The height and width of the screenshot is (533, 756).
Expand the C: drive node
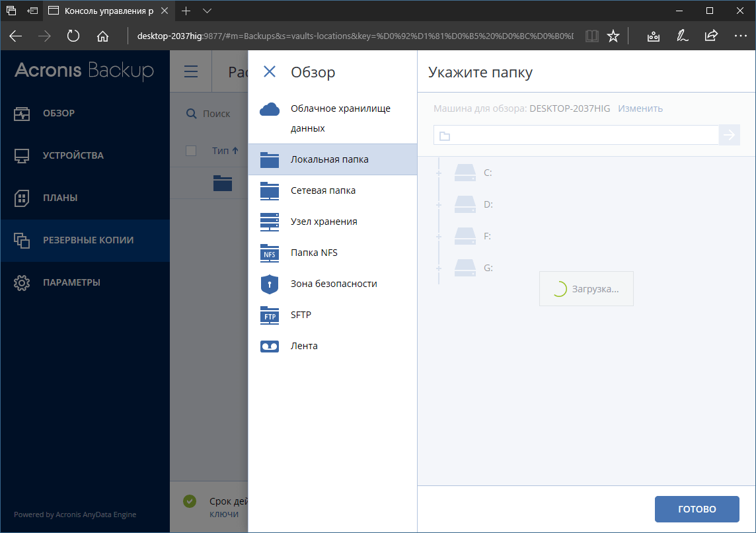click(x=439, y=173)
